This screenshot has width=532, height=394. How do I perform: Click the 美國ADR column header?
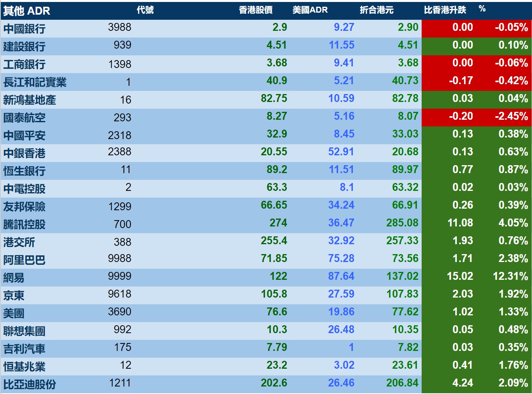pos(310,10)
